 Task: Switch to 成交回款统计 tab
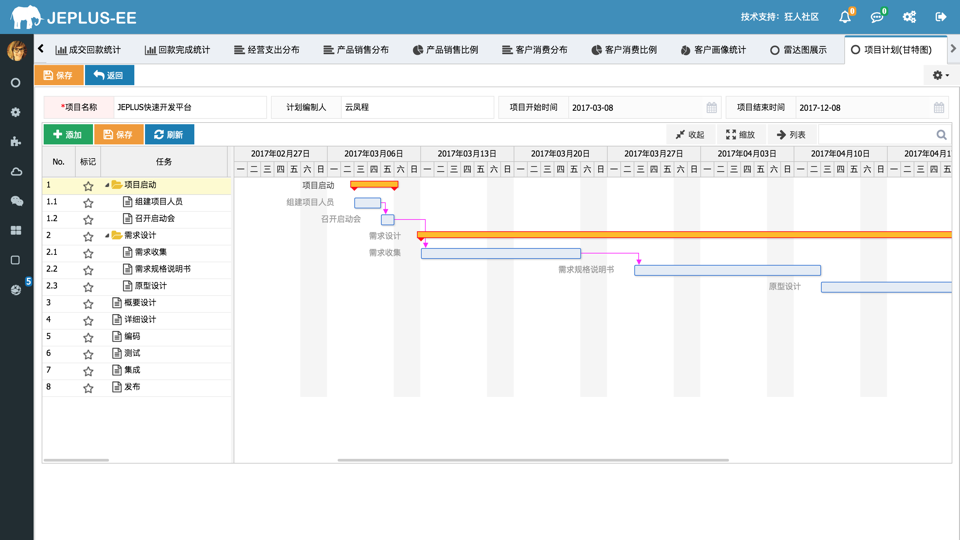click(x=88, y=50)
